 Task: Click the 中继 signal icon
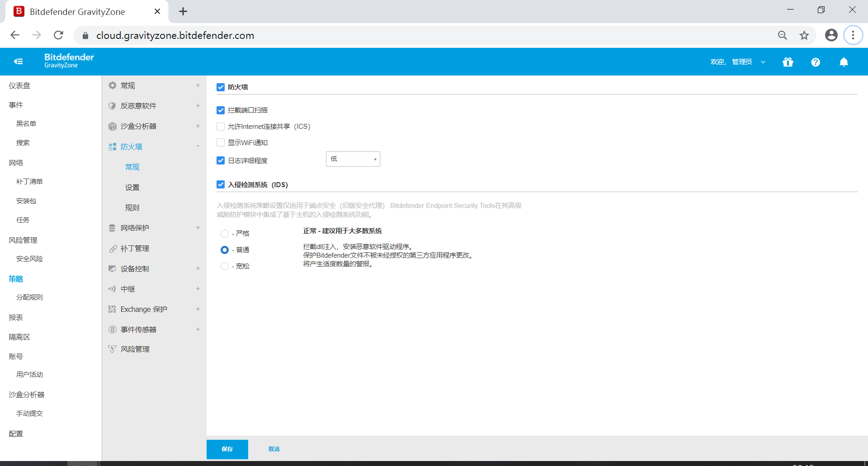[x=112, y=289]
